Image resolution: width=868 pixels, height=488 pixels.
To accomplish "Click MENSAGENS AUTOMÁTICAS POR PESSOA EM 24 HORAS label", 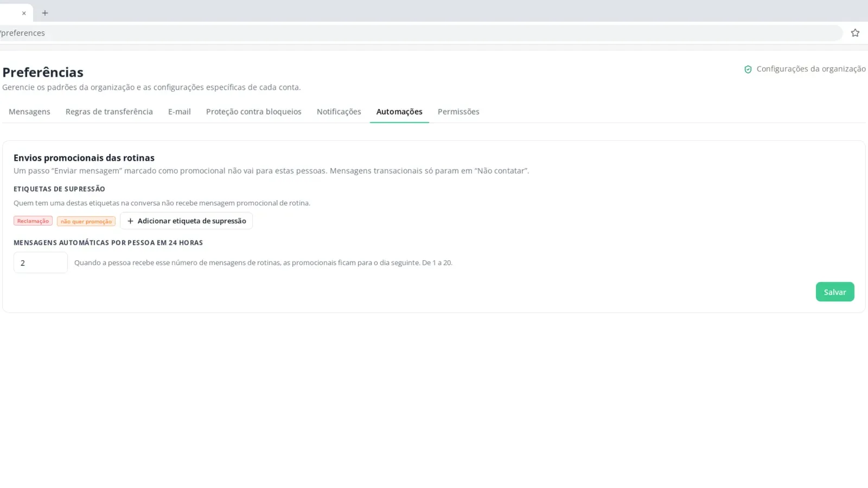I will pyautogui.click(x=108, y=242).
